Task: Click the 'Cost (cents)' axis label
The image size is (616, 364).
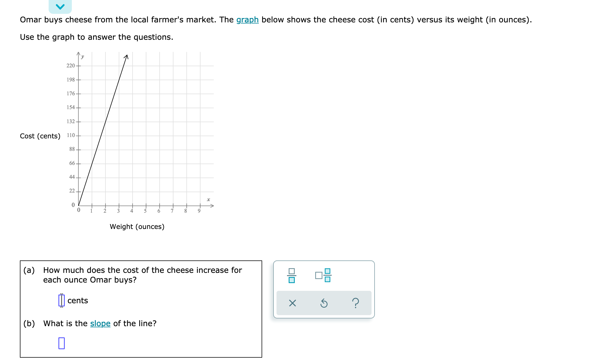Action: (x=41, y=136)
